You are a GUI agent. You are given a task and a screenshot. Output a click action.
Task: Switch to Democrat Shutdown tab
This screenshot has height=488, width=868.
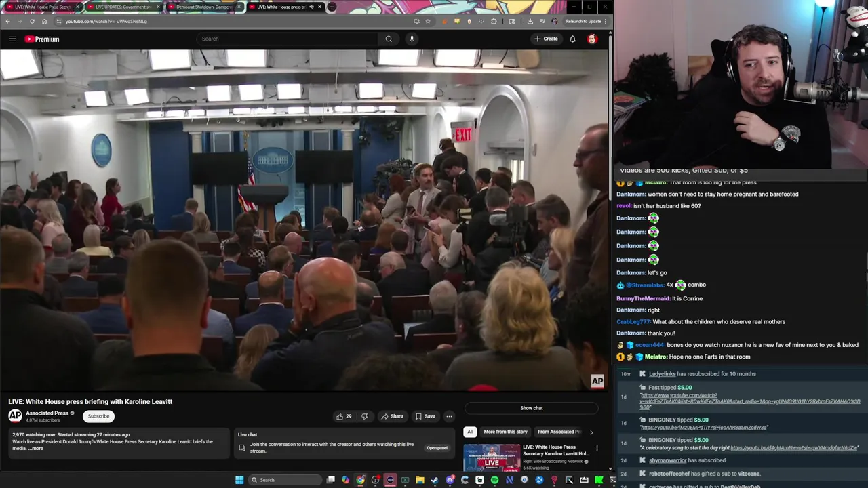[204, 7]
